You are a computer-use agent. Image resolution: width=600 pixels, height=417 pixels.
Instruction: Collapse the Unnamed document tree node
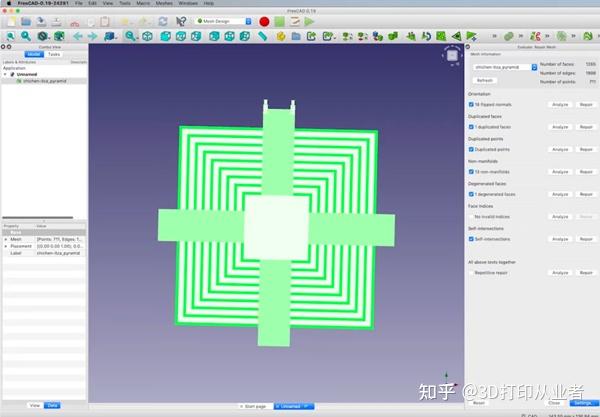[5, 74]
